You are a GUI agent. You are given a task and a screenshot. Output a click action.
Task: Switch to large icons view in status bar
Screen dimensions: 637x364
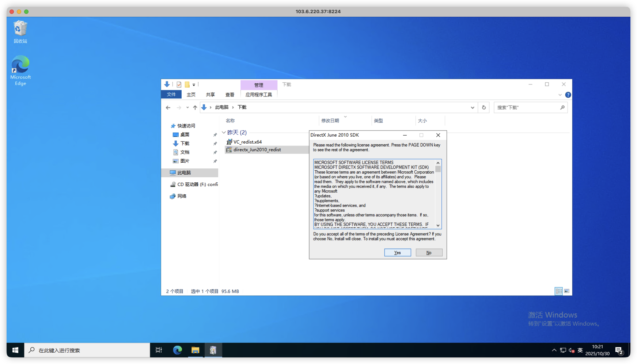coord(567,291)
